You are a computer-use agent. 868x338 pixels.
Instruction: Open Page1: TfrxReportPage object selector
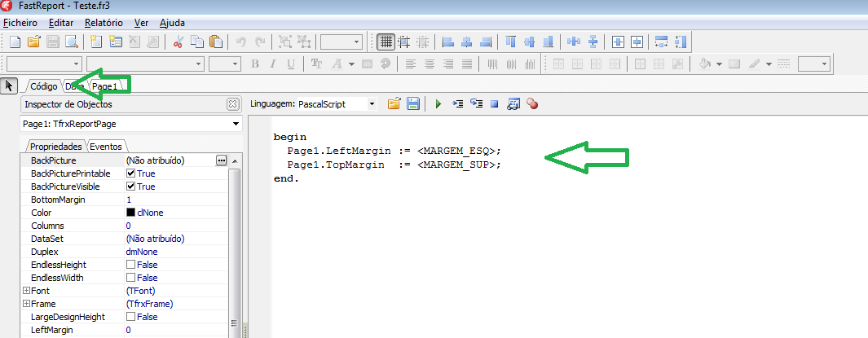(x=236, y=124)
